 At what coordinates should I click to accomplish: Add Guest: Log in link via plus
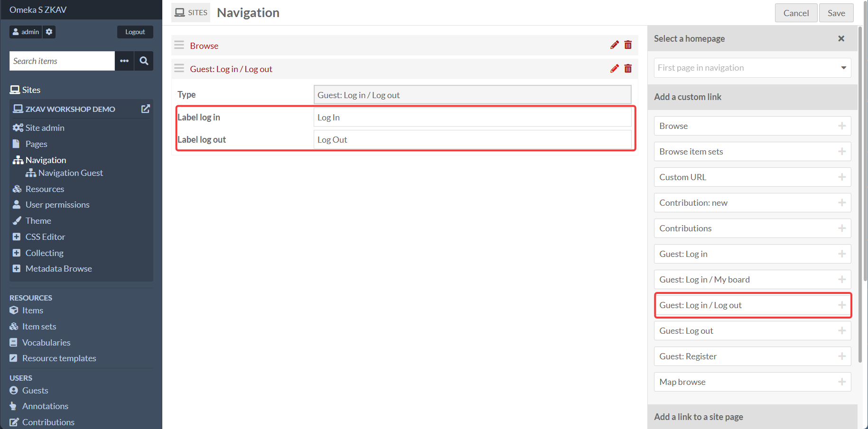click(842, 254)
